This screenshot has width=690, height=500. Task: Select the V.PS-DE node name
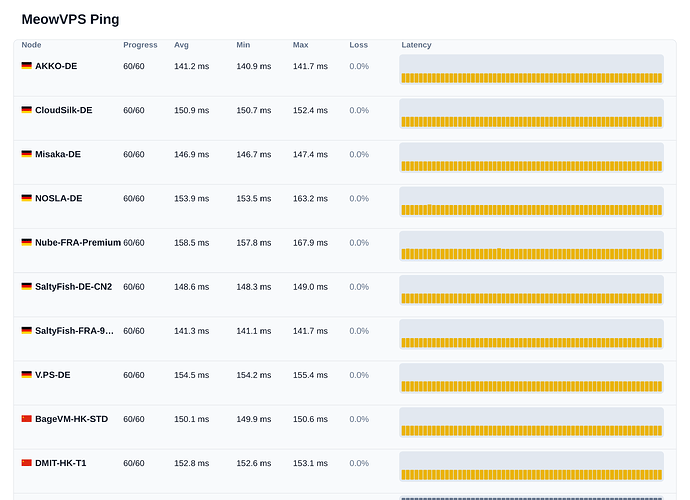coord(52,375)
